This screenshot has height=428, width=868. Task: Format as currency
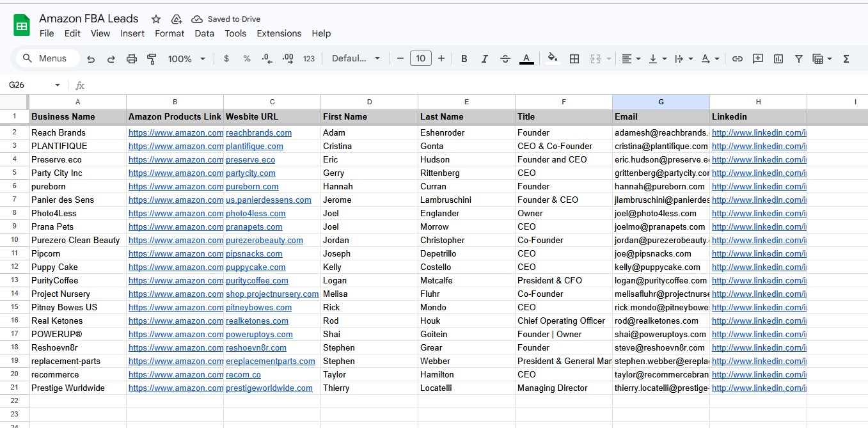pyautogui.click(x=226, y=59)
